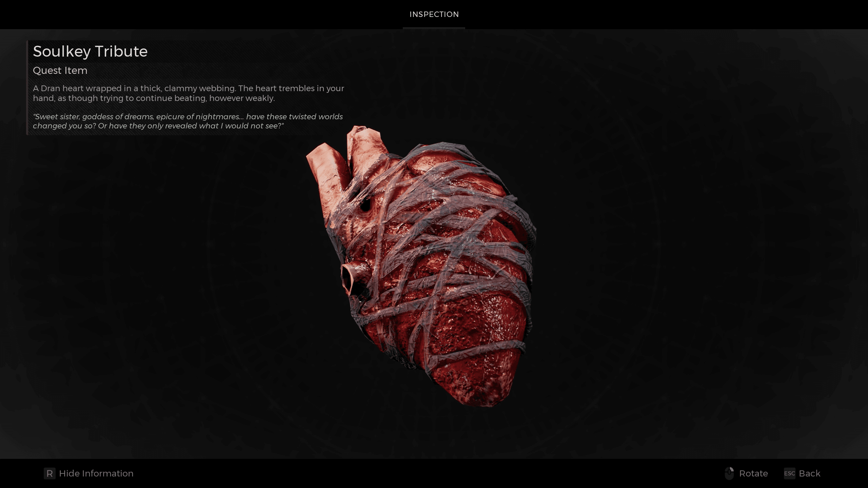Click the Hide Information label
Image resolution: width=868 pixels, height=488 pixels.
[x=96, y=473]
